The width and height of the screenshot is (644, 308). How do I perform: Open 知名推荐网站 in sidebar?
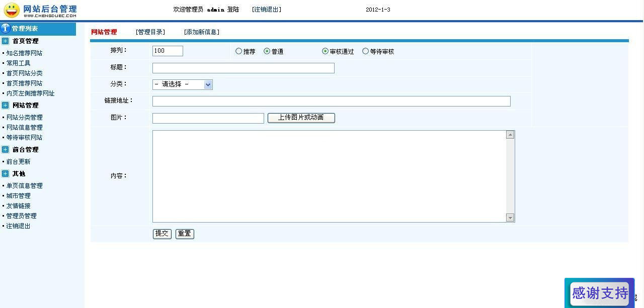point(24,53)
